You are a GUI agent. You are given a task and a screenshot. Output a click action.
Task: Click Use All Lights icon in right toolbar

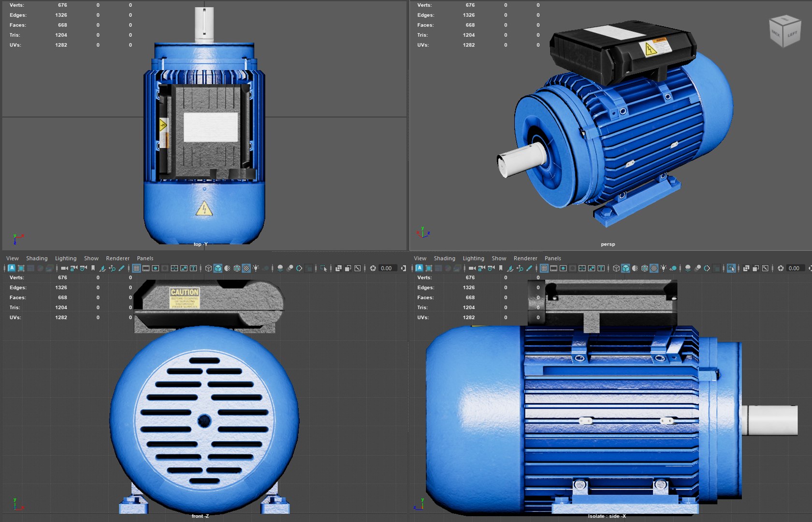coord(663,268)
